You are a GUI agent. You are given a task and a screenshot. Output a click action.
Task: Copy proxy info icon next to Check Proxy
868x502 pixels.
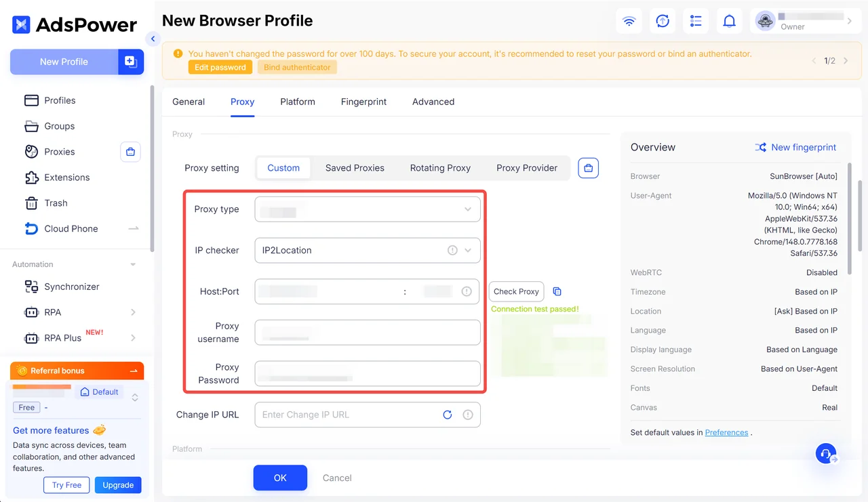click(x=557, y=291)
